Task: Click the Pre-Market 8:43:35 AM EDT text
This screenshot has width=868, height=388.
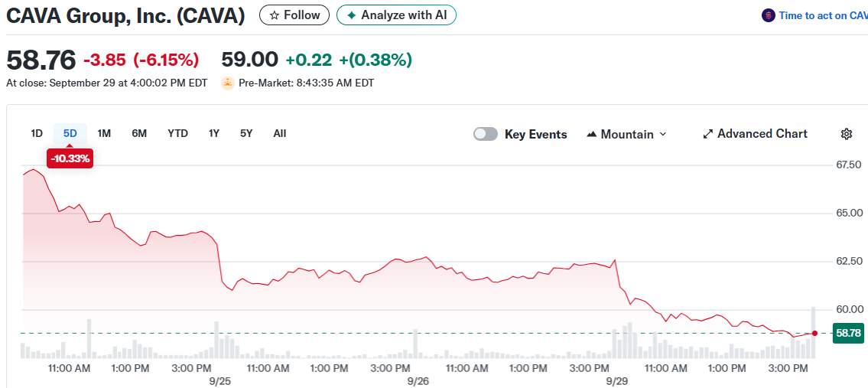Action: (306, 83)
